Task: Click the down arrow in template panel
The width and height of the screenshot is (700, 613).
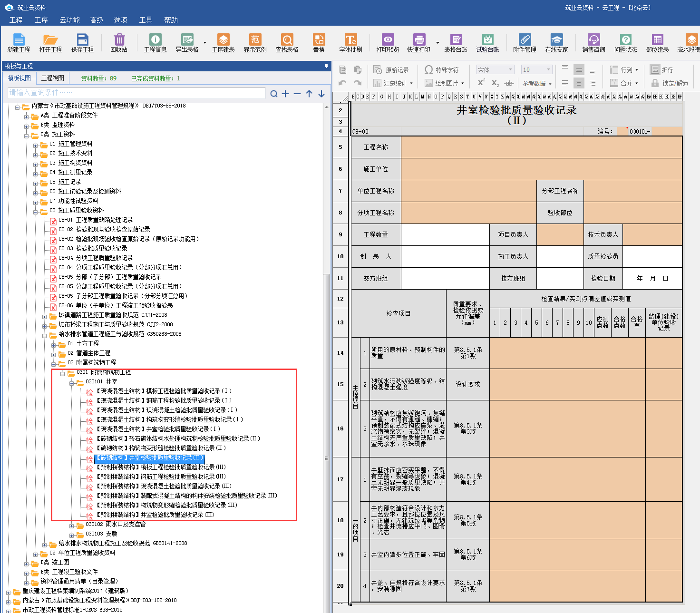Action: [321, 94]
